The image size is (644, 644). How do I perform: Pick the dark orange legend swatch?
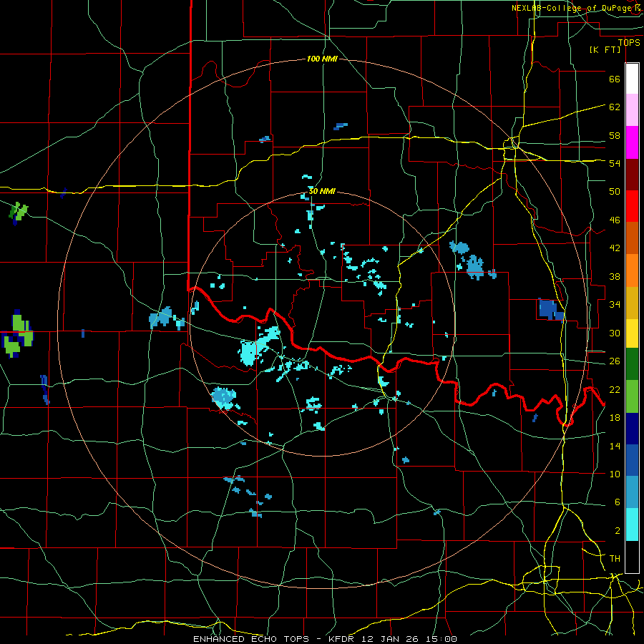point(632,238)
